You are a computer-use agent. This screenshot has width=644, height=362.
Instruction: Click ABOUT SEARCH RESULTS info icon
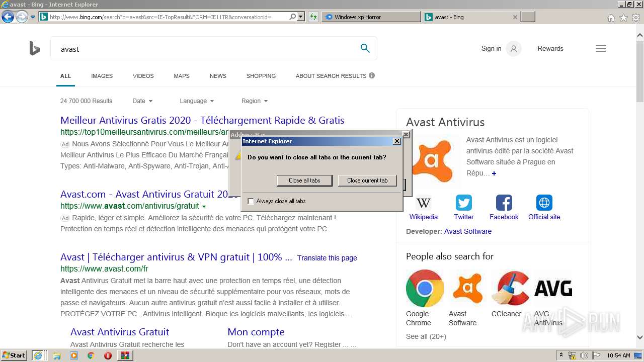click(x=372, y=75)
